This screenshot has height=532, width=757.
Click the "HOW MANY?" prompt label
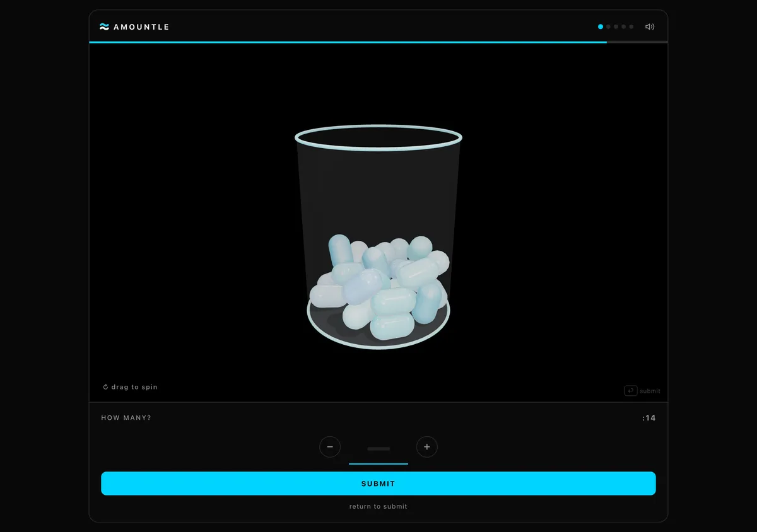pos(126,418)
